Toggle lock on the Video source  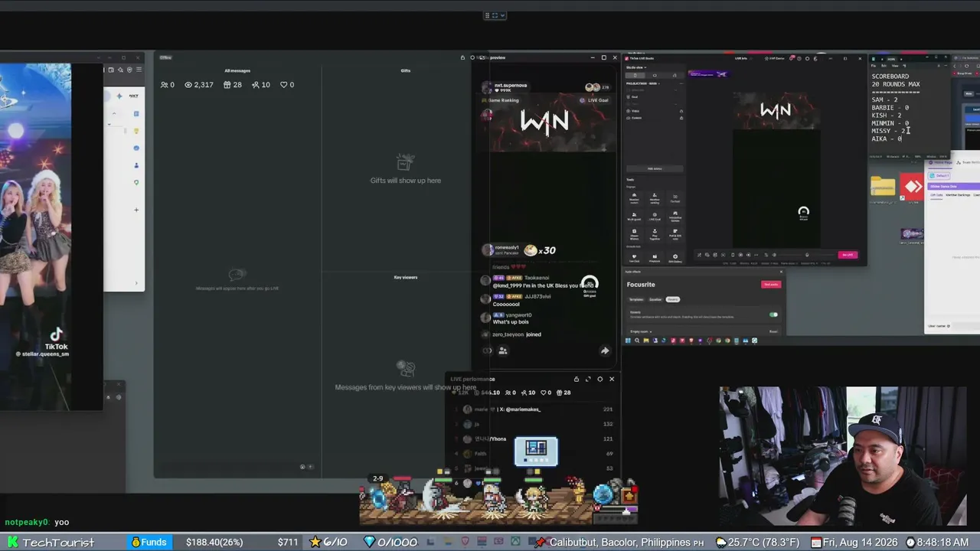(681, 111)
